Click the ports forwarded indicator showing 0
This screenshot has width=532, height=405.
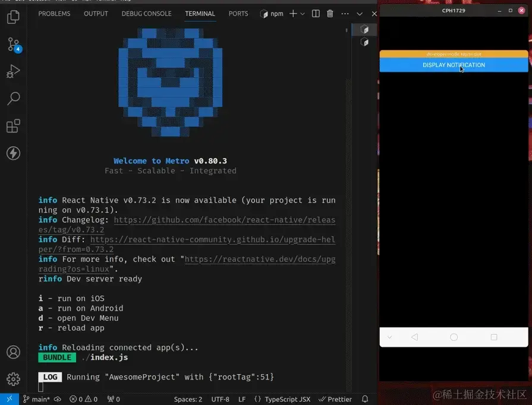coord(114,399)
